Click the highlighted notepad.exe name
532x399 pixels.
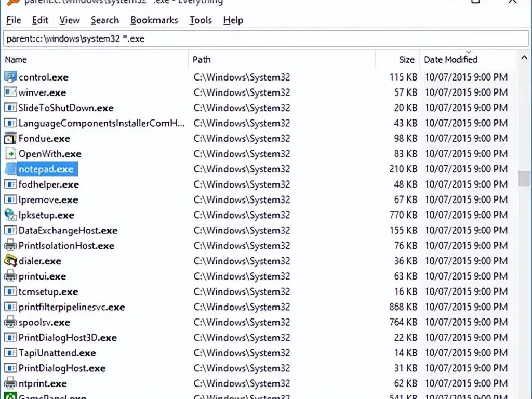[47, 169]
